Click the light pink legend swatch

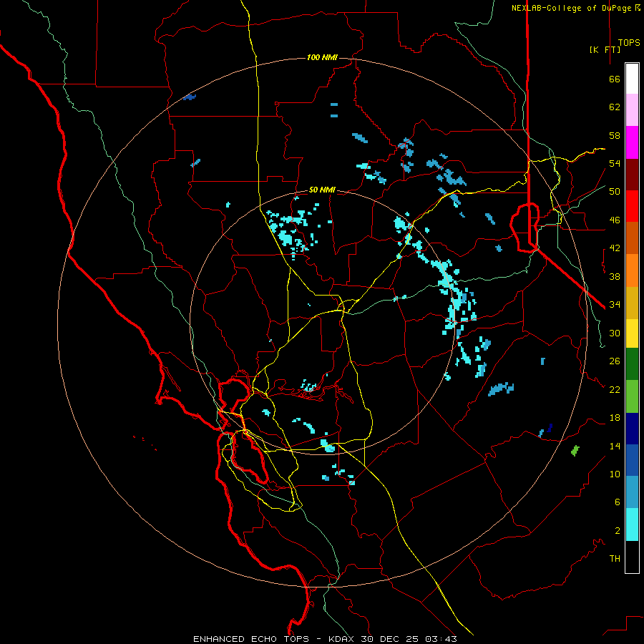[x=632, y=110]
